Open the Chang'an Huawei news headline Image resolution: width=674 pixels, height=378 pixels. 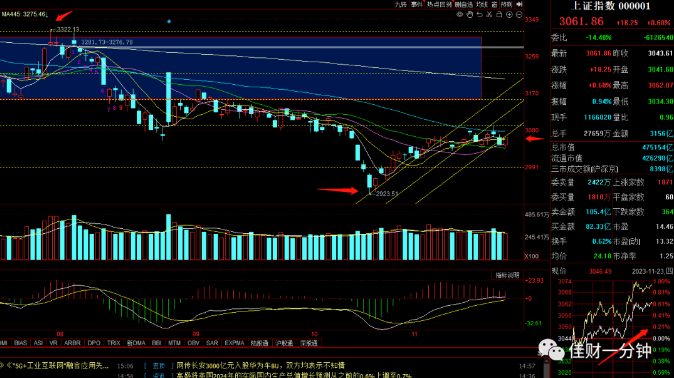[x=260, y=366]
